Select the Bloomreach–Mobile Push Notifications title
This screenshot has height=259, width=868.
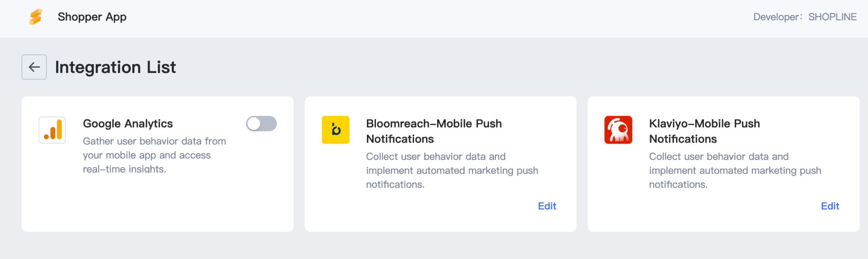[434, 131]
